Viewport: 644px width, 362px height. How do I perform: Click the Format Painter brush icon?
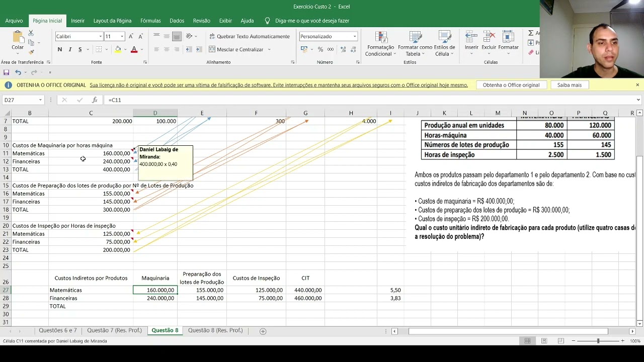(31, 52)
